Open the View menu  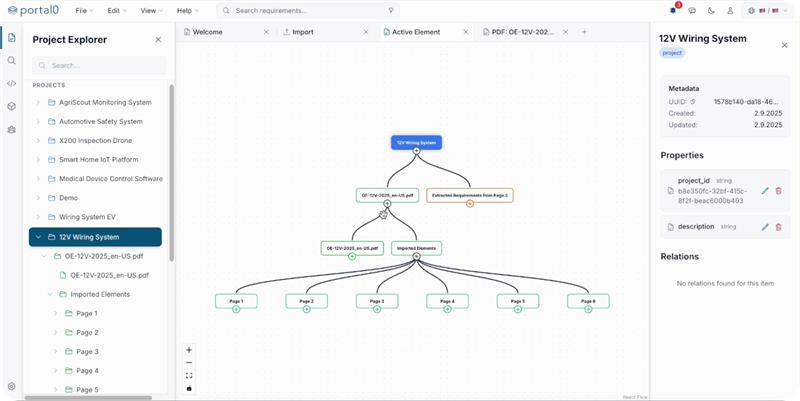151,11
